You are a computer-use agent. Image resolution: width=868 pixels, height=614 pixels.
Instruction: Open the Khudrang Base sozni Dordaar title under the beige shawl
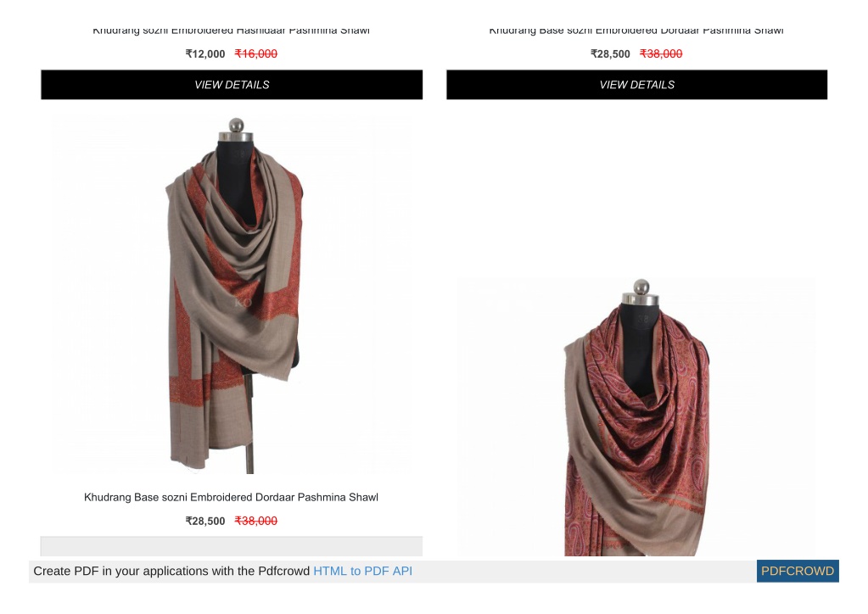(232, 497)
